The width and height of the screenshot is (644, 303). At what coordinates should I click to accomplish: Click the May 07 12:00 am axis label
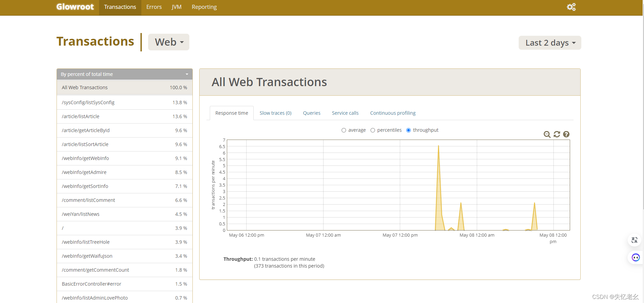(x=323, y=235)
